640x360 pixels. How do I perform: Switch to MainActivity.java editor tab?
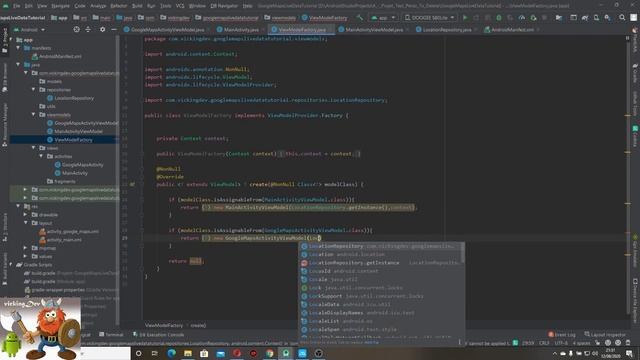[241, 30]
